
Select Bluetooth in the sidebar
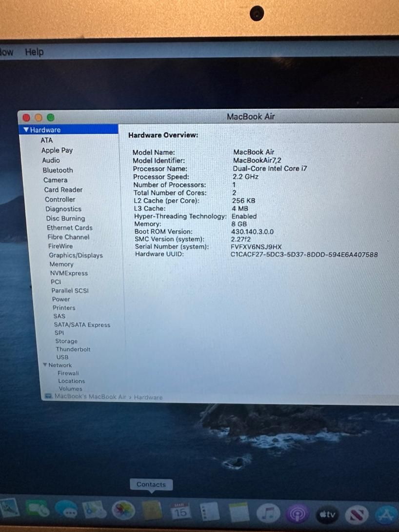click(x=58, y=170)
